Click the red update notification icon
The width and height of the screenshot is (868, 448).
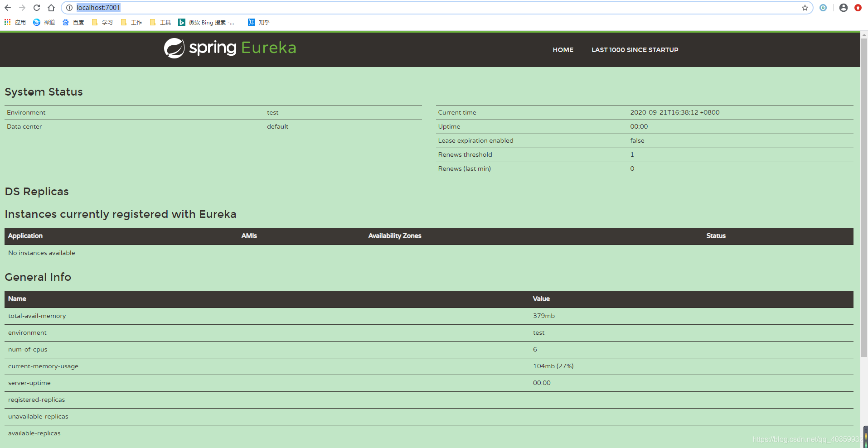[858, 8]
